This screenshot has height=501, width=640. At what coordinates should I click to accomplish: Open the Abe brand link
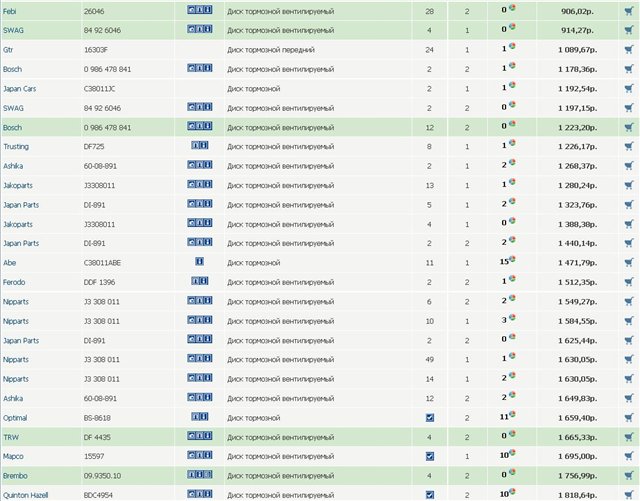(9, 263)
